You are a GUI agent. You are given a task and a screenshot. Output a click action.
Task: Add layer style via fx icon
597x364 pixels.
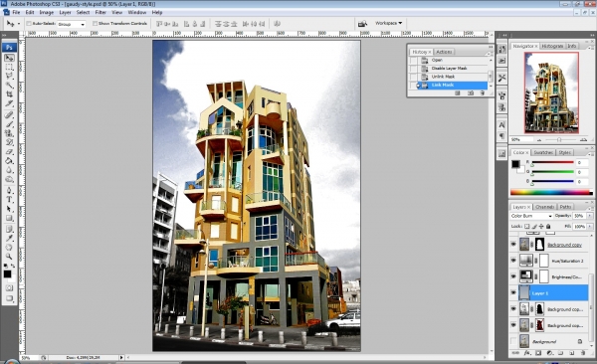[527, 353]
